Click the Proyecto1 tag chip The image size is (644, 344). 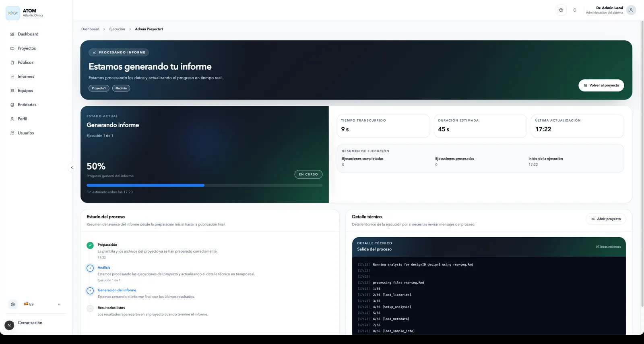coord(99,88)
